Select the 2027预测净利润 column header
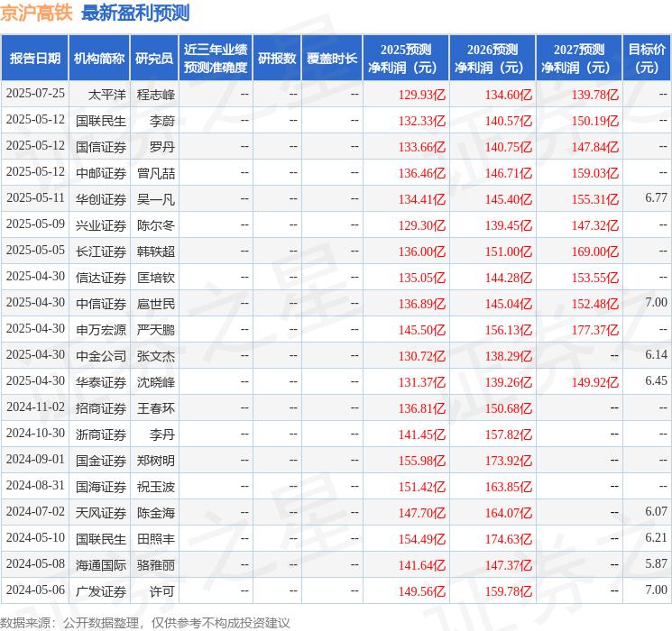672x631 pixels. pos(579,59)
